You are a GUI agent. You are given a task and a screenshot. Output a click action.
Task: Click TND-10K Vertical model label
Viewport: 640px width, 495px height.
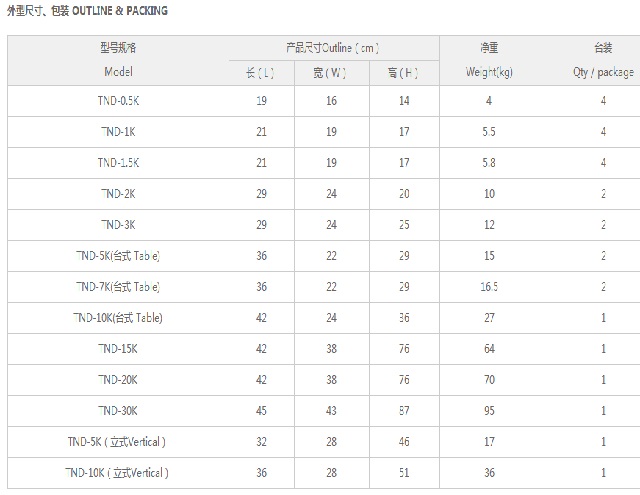[117, 473]
